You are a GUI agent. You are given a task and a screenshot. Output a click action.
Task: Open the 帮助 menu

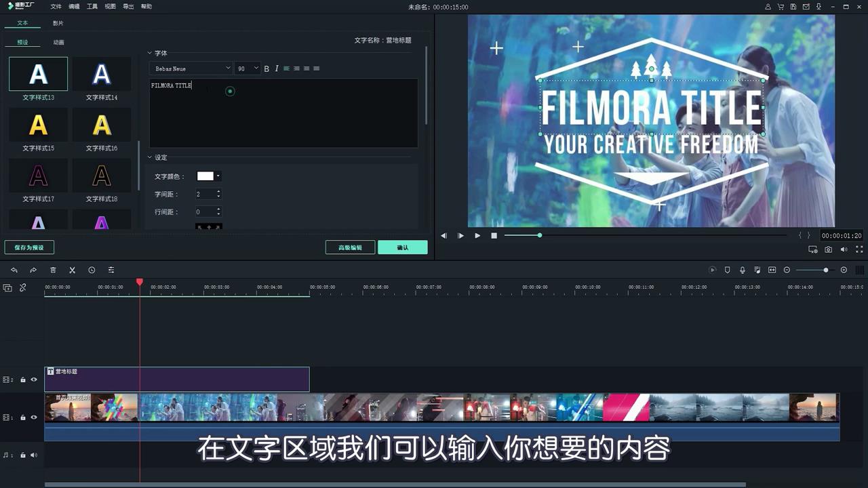tap(146, 7)
